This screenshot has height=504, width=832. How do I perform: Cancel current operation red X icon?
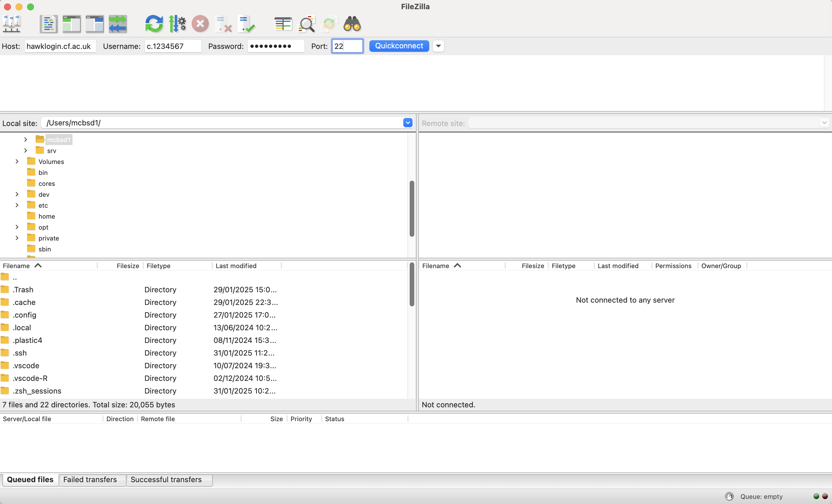(x=200, y=24)
